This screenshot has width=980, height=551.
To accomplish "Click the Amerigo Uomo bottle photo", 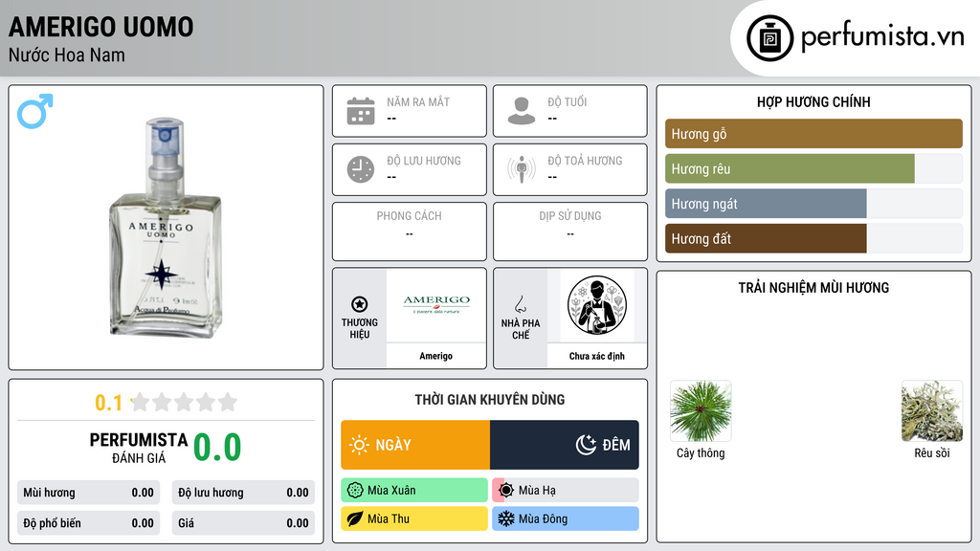I will pos(165,228).
